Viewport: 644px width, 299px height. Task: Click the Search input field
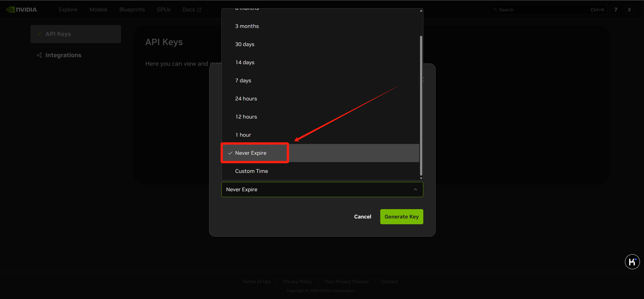pos(541,10)
